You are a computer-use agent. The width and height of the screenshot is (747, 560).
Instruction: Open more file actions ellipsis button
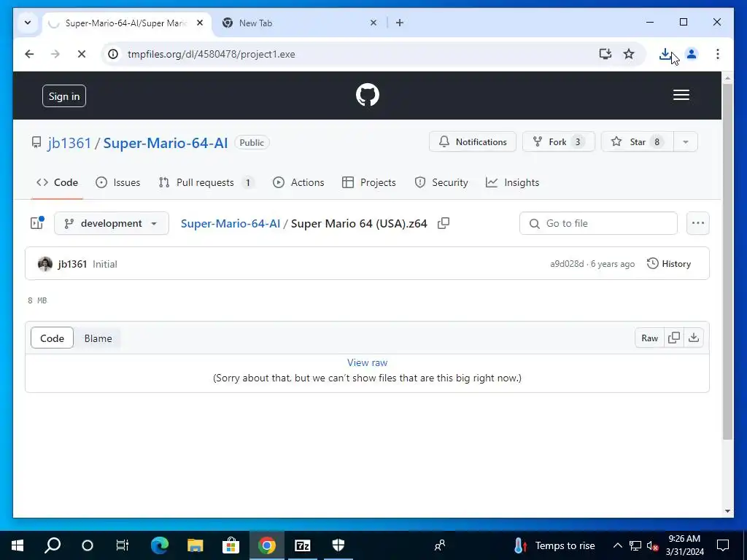click(x=697, y=223)
